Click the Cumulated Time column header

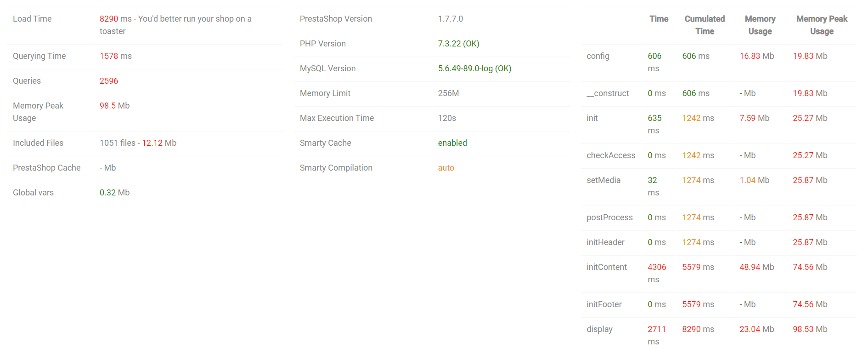[705, 25]
